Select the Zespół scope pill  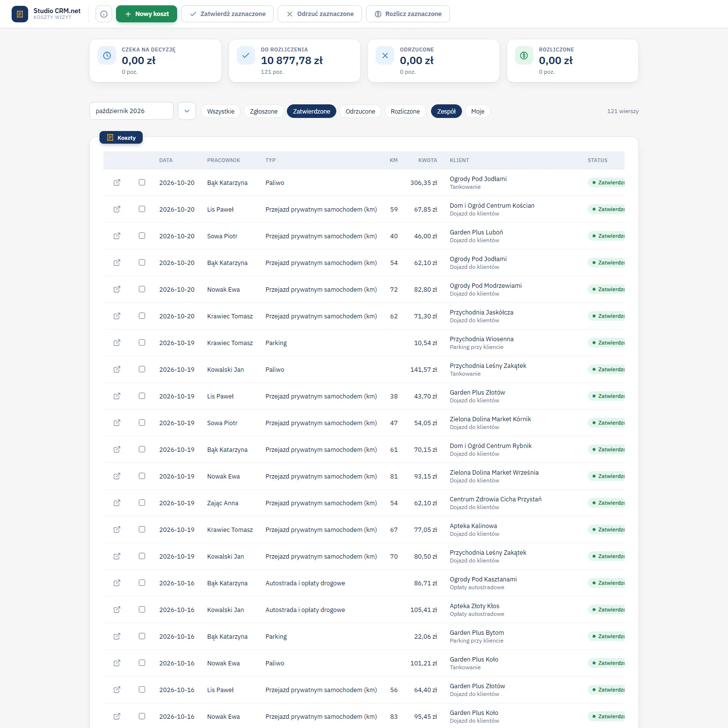coord(447,111)
